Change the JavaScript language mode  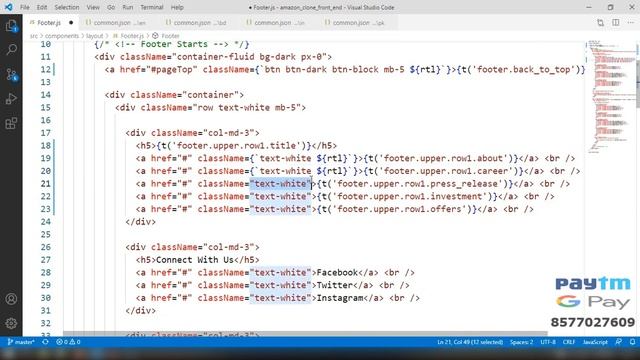[595, 342]
